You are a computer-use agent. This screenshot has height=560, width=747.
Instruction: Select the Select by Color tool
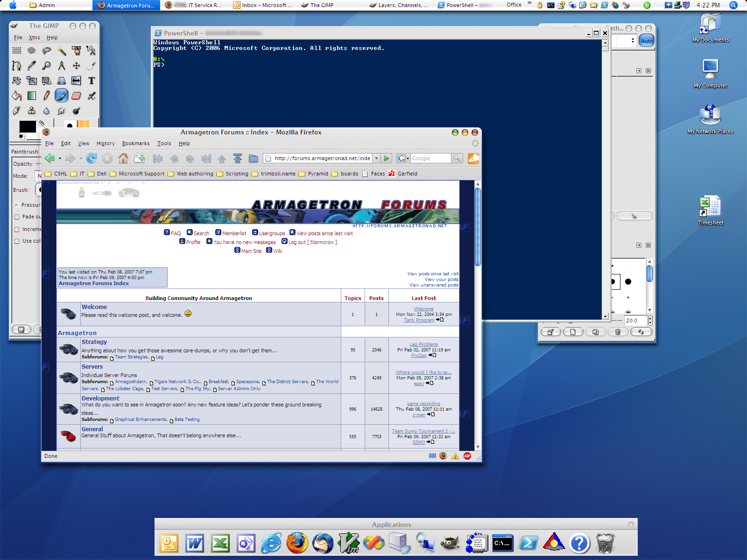[77, 50]
